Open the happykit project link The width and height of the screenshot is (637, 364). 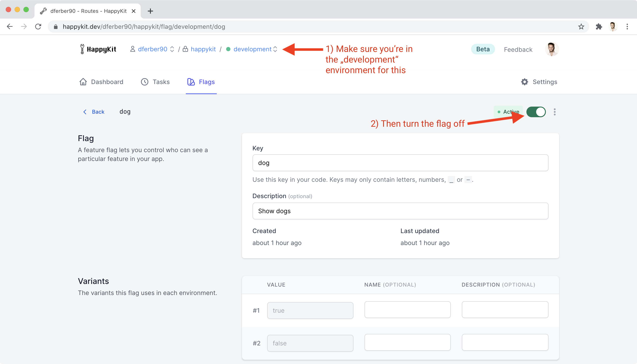click(203, 49)
